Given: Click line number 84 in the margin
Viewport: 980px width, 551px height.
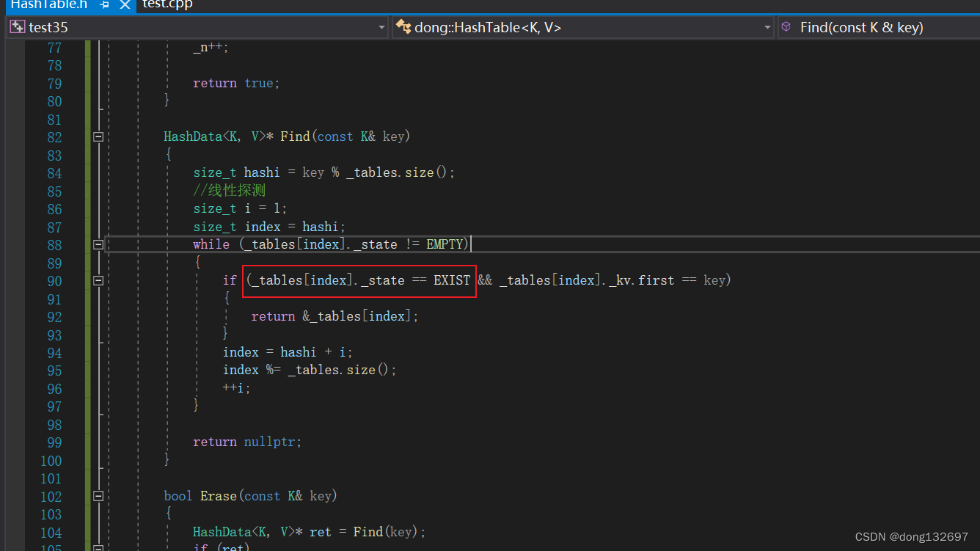Looking at the screenshot, I should 54,173.
